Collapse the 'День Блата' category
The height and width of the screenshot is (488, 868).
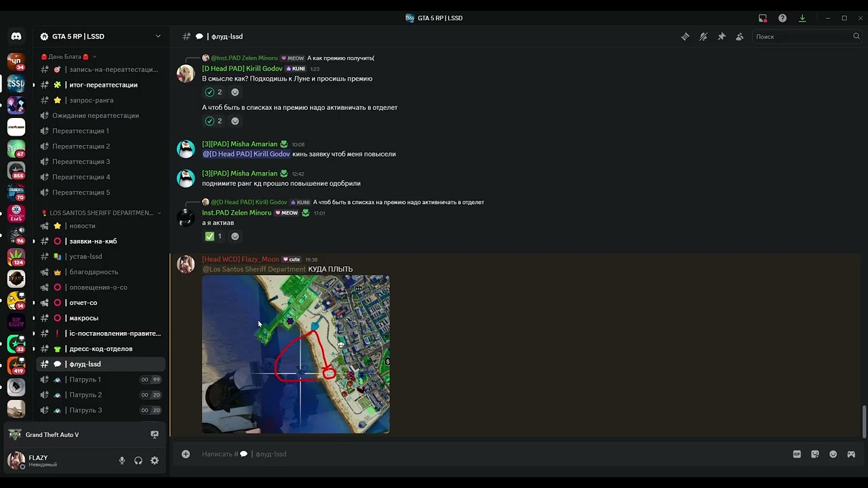tap(70, 57)
